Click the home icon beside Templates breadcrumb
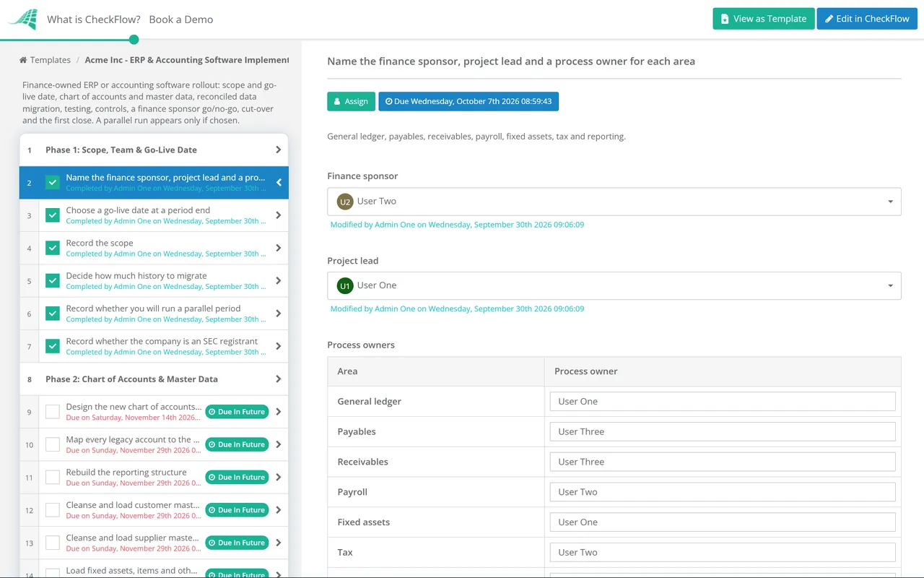The height and width of the screenshot is (578, 924). [23, 61]
